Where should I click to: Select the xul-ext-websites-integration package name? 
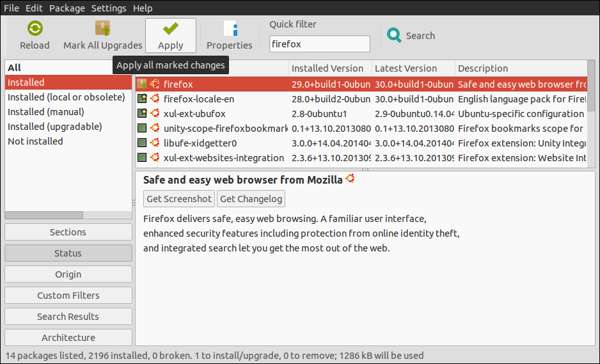tap(224, 158)
